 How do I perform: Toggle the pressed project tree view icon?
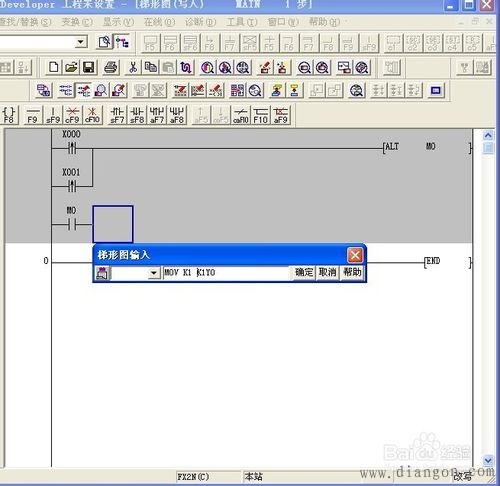(x=122, y=43)
